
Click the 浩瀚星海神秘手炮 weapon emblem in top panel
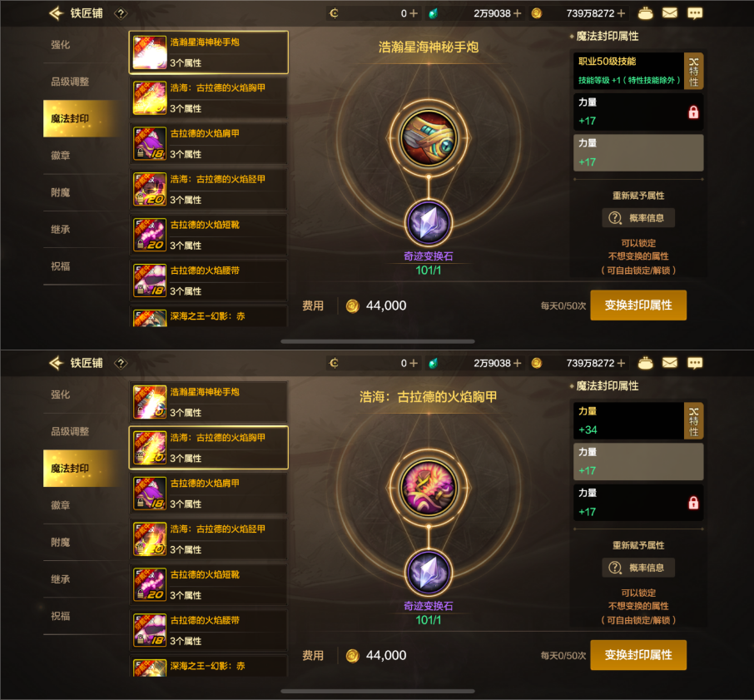coord(429,138)
